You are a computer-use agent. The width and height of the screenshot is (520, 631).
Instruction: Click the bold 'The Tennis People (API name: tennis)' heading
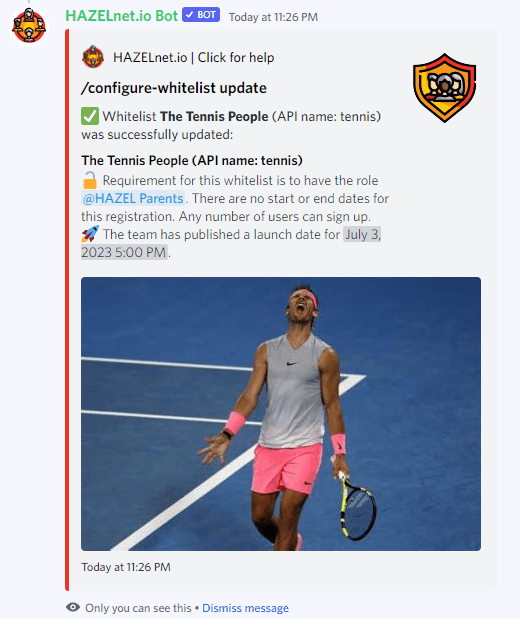192,161
